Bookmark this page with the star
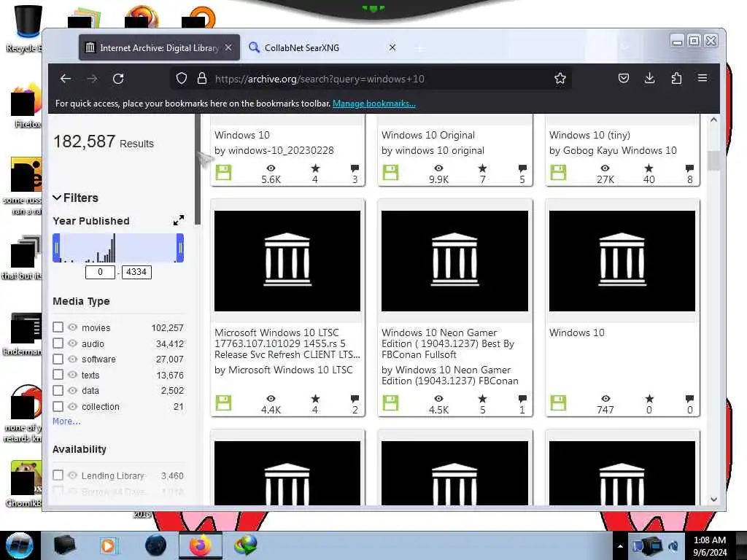The image size is (747, 560). 560,79
